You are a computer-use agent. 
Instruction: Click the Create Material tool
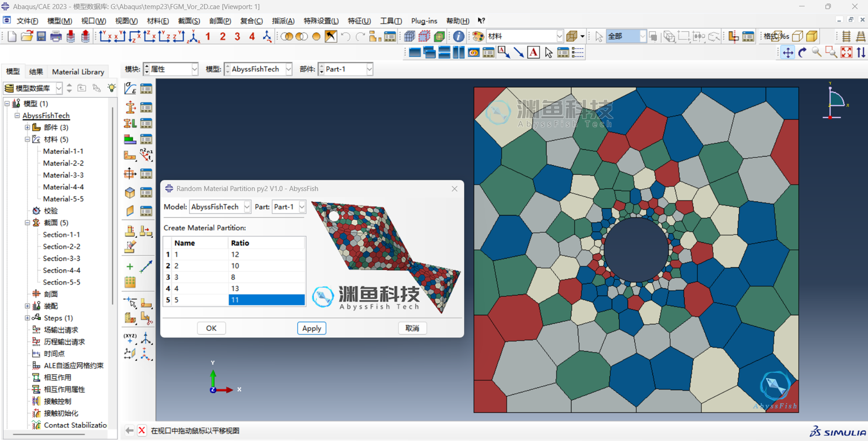130,89
